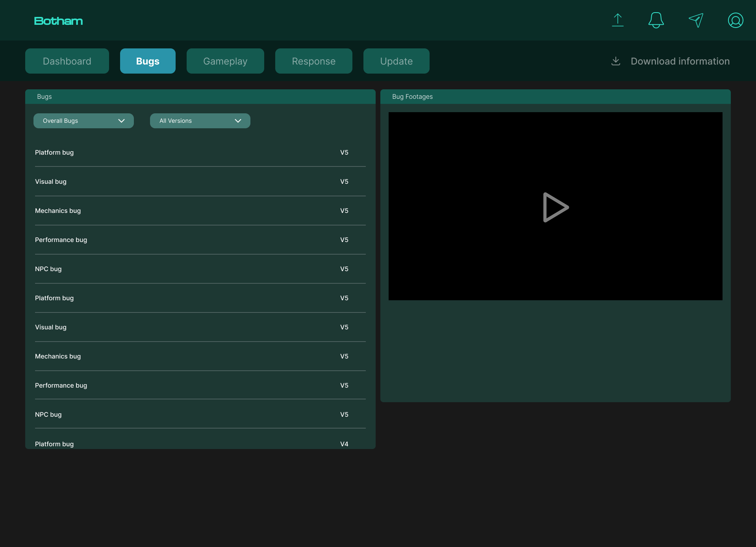756x547 pixels.
Task: Open the user profile icon
Action: pos(735,20)
